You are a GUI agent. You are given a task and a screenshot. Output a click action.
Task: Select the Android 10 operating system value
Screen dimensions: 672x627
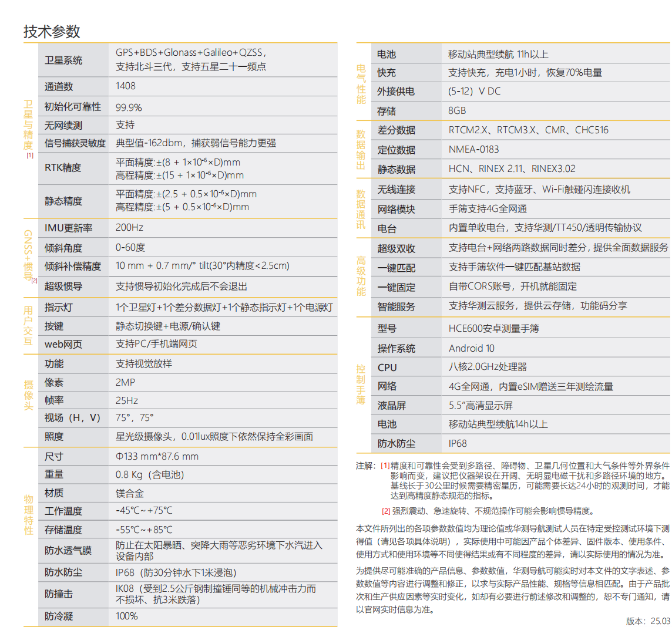click(x=472, y=348)
